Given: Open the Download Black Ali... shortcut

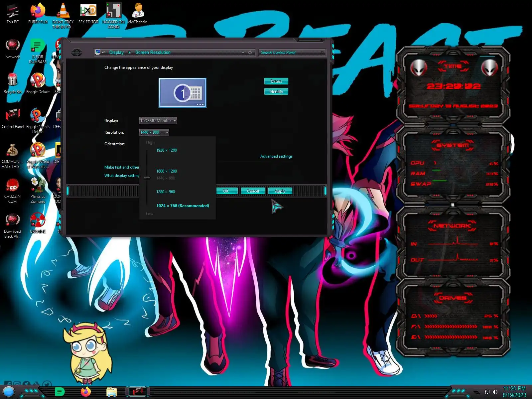Looking at the screenshot, I should (13, 225).
